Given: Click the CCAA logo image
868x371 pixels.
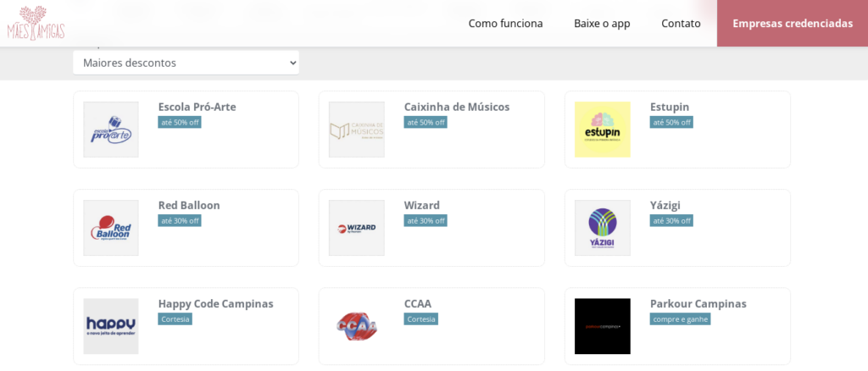Looking at the screenshot, I should [357, 326].
